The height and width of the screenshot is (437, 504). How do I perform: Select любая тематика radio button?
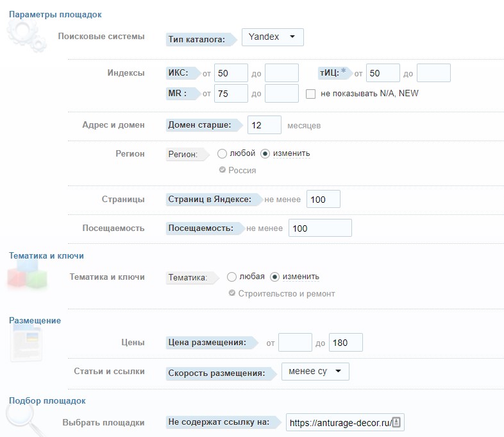click(231, 277)
